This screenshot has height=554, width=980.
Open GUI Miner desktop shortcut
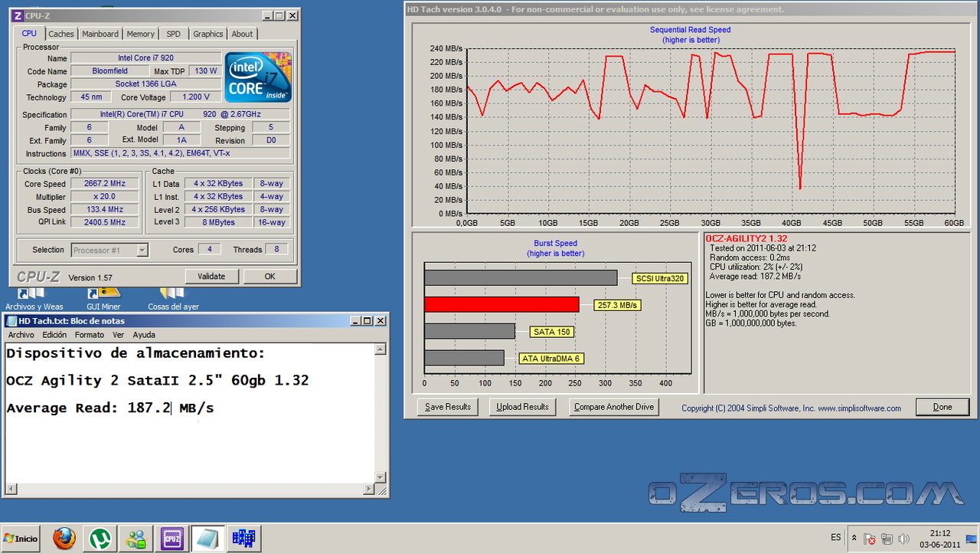click(103, 298)
